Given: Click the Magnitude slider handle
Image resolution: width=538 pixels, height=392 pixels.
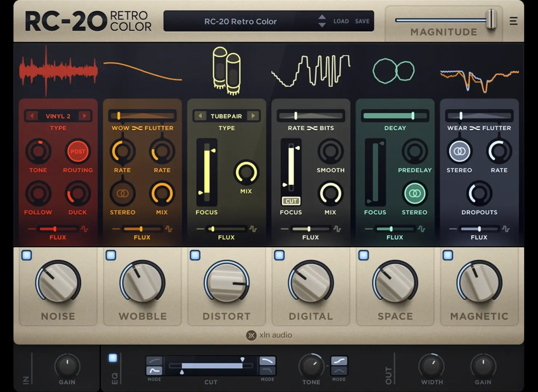Looking at the screenshot, I should [x=491, y=19].
